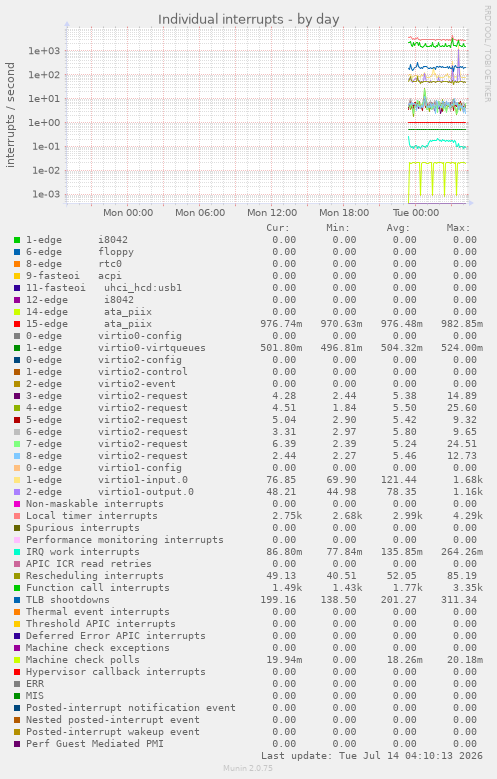Click the Tue 00:00 time axis label

pyautogui.click(x=416, y=213)
